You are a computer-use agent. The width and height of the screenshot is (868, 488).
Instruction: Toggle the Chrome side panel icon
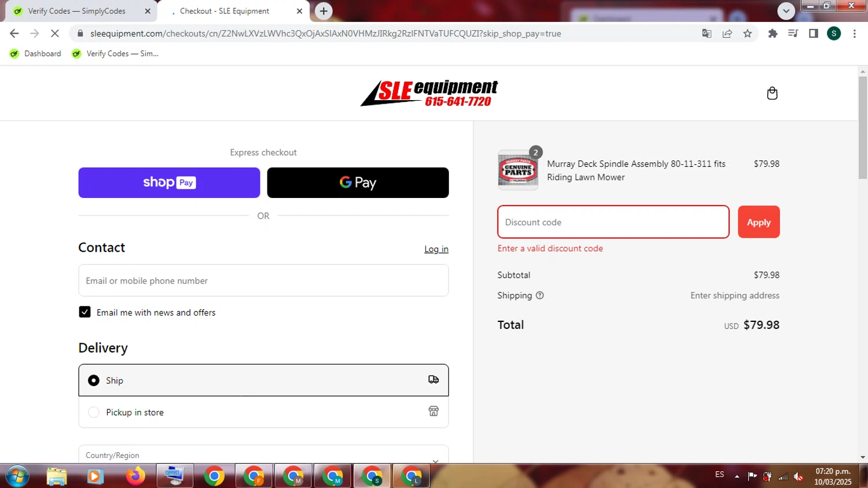(813, 34)
